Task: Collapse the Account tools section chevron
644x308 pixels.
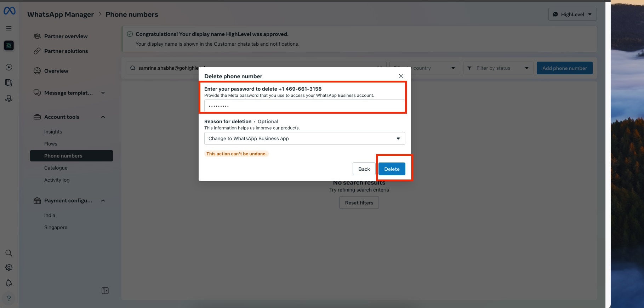Action: pyautogui.click(x=103, y=117)
